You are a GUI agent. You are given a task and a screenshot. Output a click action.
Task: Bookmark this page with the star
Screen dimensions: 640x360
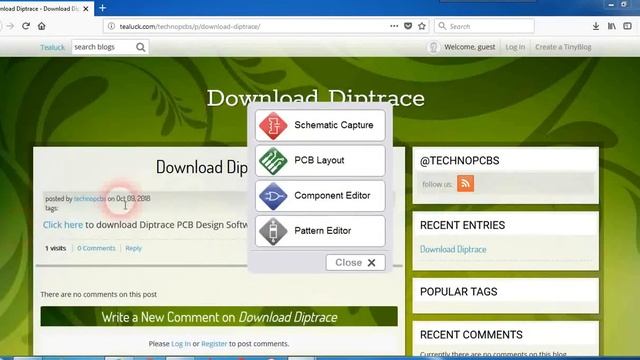coord(422,26)
